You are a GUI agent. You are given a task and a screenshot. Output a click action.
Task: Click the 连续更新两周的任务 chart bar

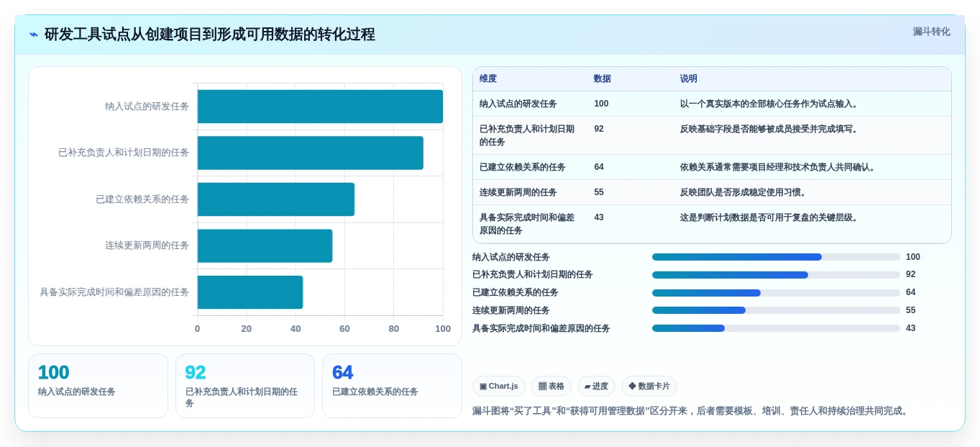click(x=265, y=245)
